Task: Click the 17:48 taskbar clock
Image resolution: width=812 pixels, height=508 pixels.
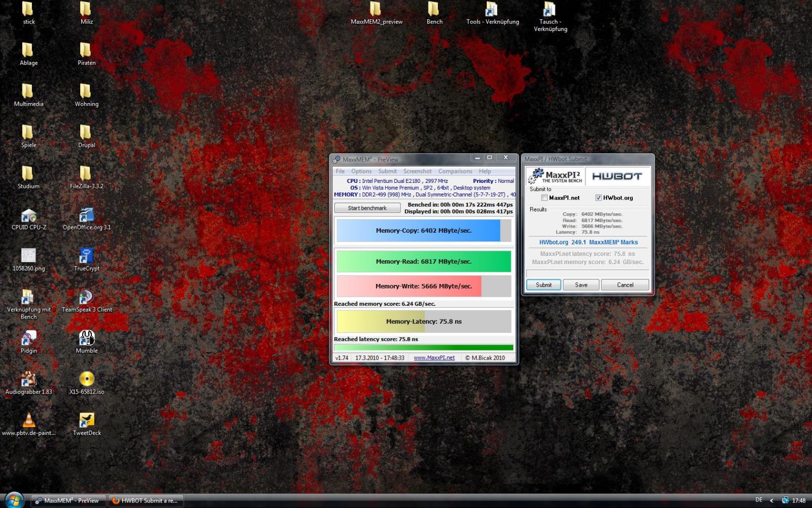Action: point(799,500)
